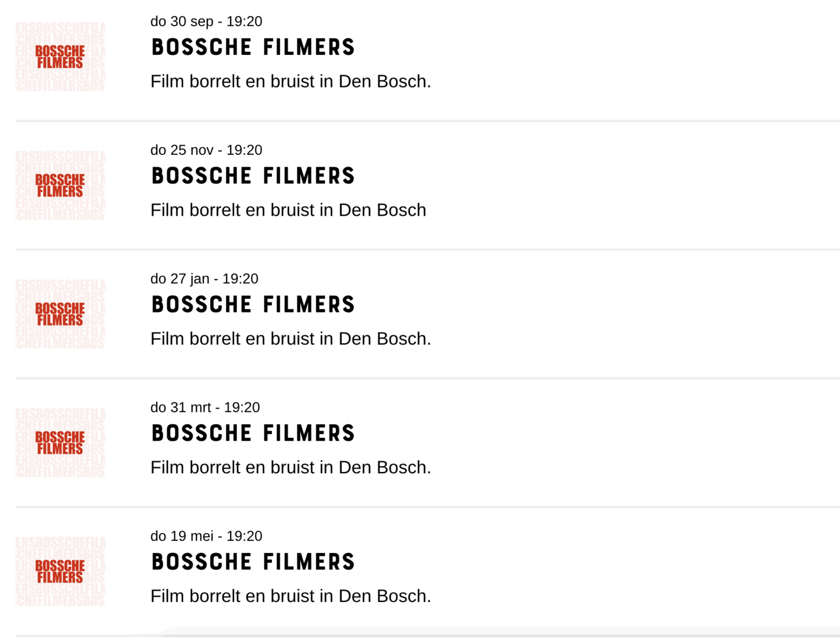Click the description under the 30 sep event
This screenshot has height=638, width=840.
click(x=290, y=82)
